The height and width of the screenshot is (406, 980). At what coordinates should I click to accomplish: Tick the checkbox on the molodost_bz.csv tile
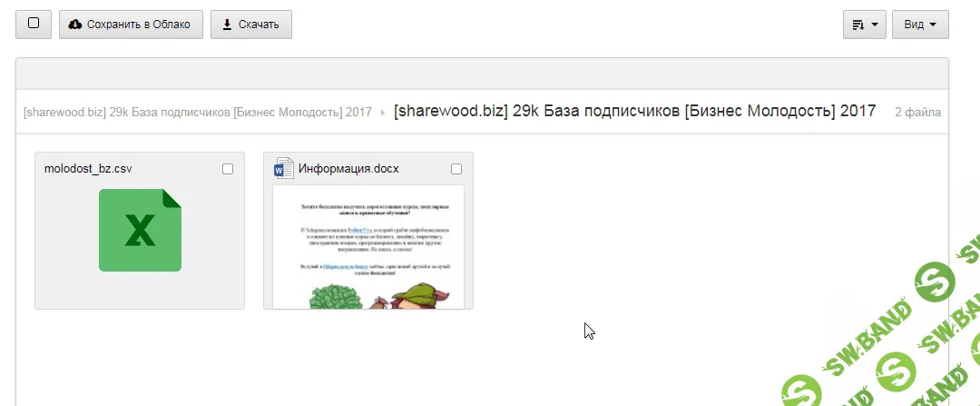point(228,169)
